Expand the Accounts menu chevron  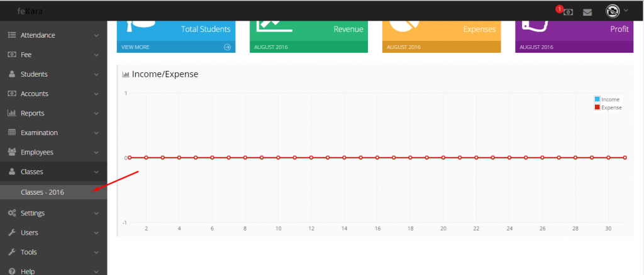click(x=96, y=94)
